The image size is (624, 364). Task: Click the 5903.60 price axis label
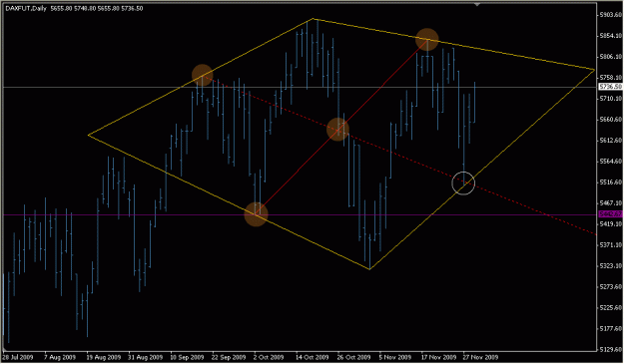(611, 15)
